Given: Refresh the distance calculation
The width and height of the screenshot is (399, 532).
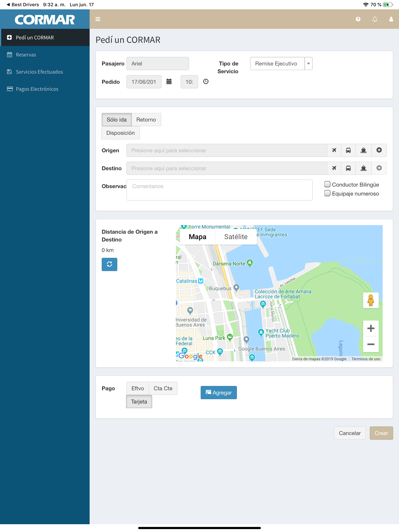Looking at the screenshot, I should (109, 264).
